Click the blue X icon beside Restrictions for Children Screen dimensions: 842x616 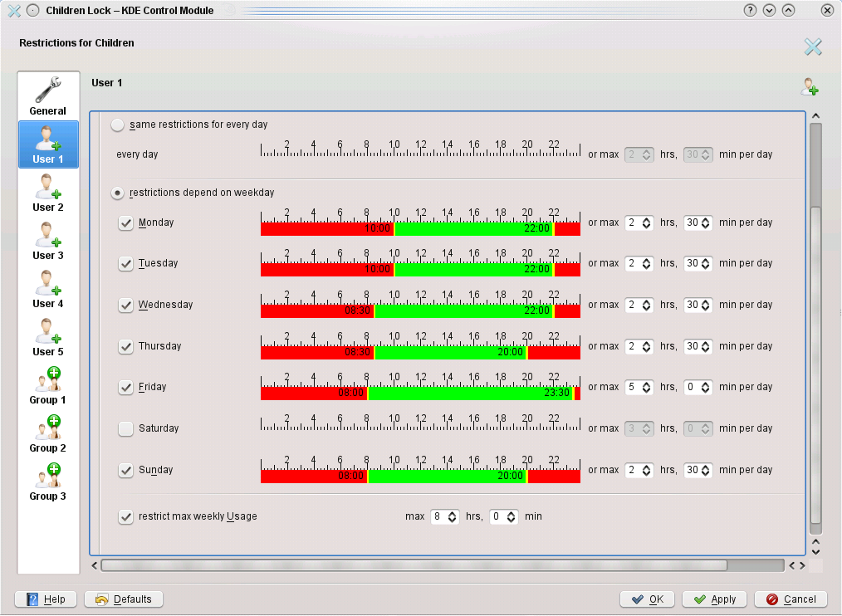point(813,46)
